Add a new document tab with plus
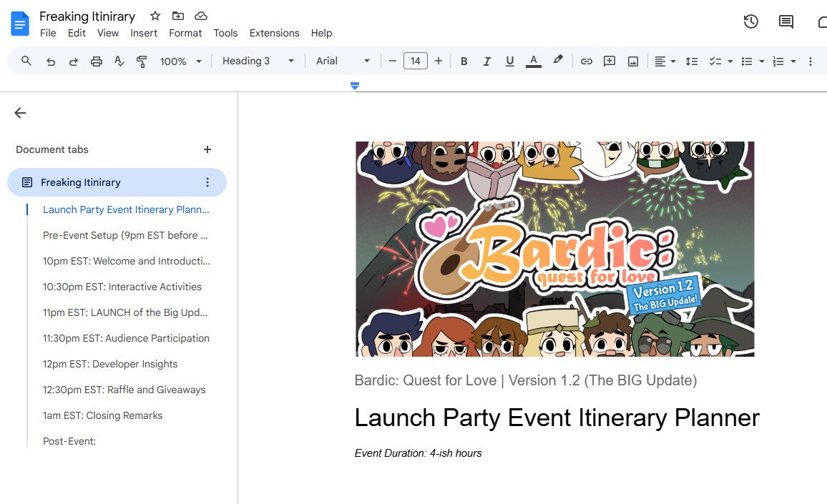 click(x=207, y=149)
